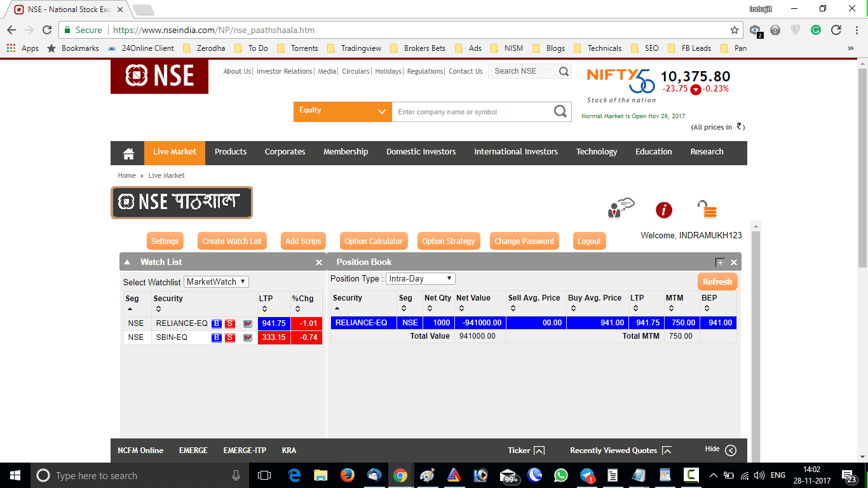The image size is (868, 488).
Task: Click the Logout button
Action: point(589,241)
